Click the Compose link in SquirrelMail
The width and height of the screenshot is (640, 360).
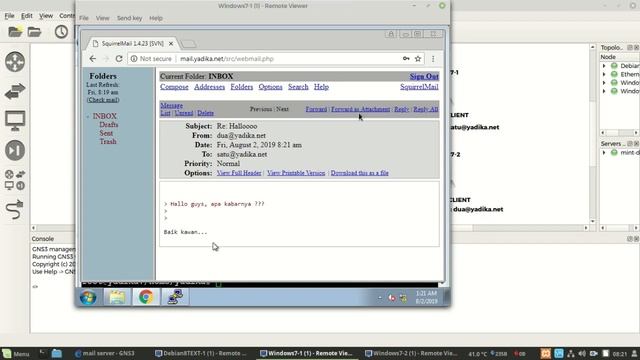174,87
